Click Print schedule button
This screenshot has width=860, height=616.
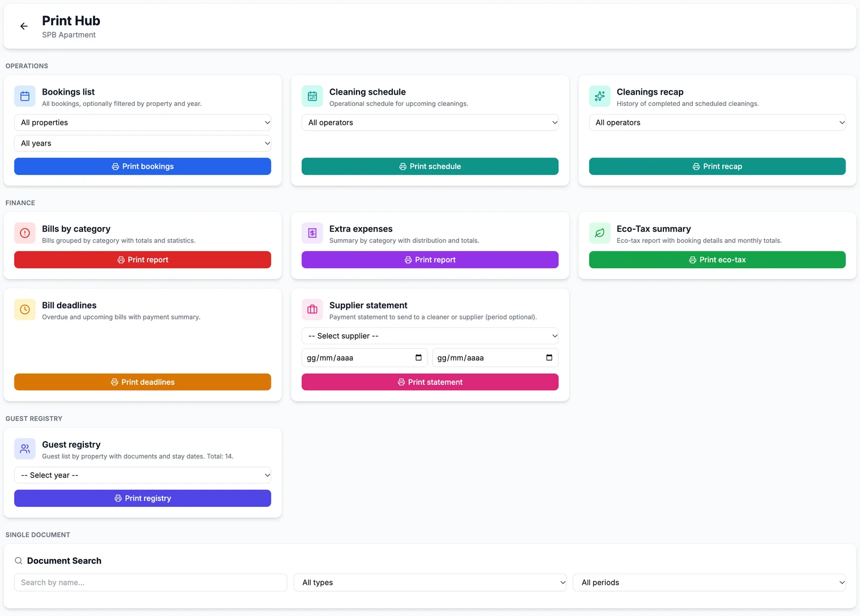[x=430, y=167]
